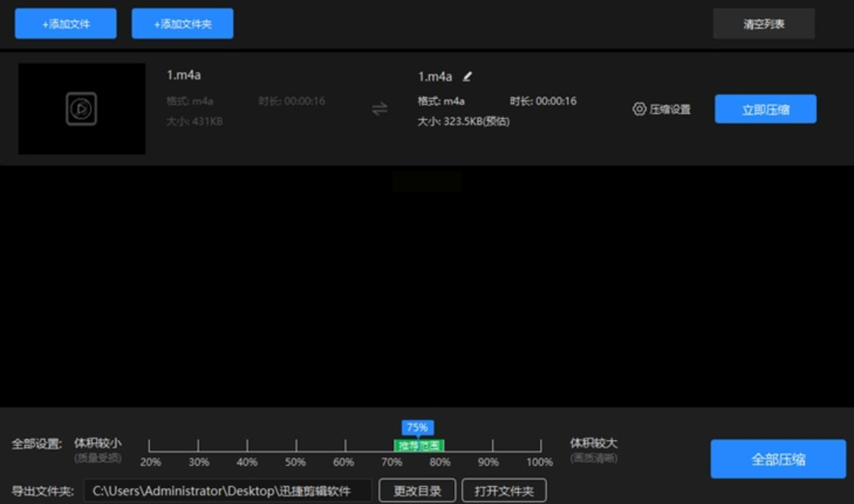Click the +添加文件夹 button
854x504 pixels.
183,24
